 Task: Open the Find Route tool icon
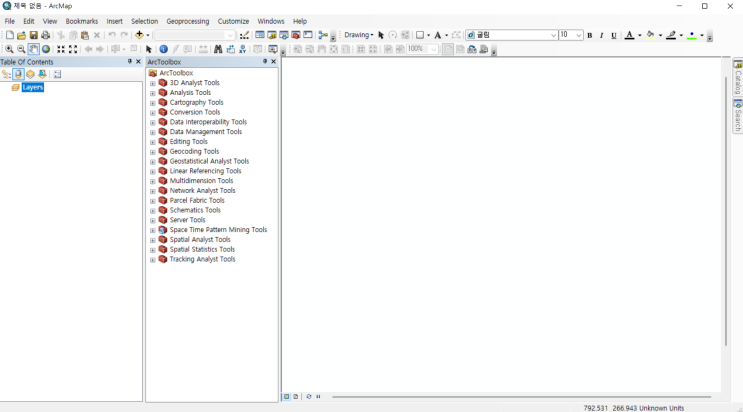(x=230, y=49)
